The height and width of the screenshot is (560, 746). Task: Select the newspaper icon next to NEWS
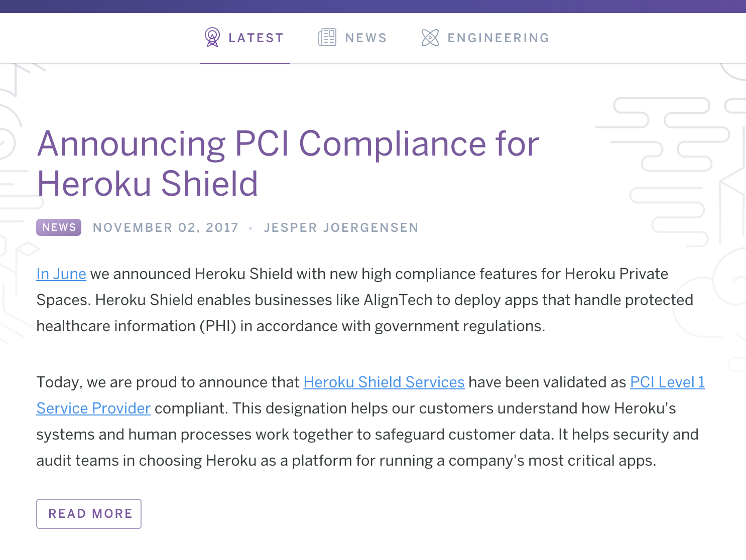[x=328, y=38]
